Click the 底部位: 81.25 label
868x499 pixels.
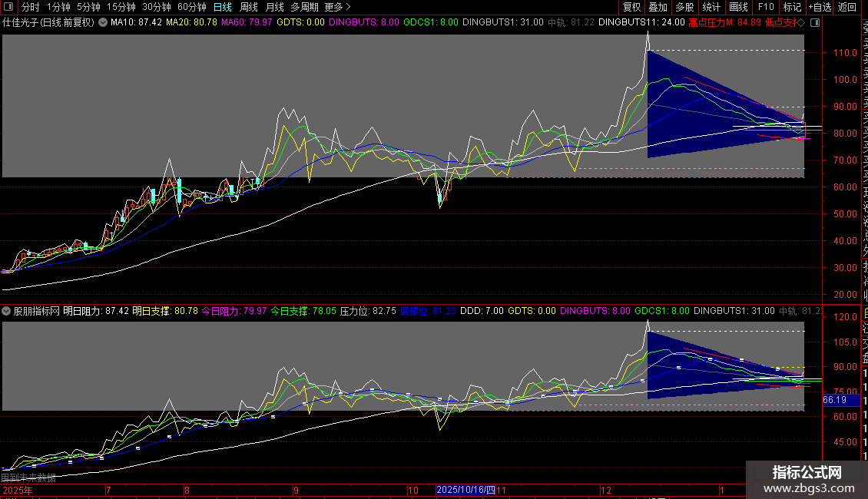pyautogui.click(x=428, y=311)
